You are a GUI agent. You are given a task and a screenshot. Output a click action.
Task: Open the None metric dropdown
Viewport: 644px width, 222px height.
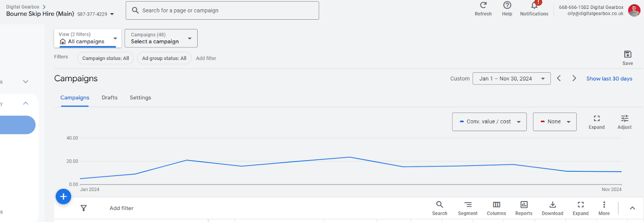(555, 122)
